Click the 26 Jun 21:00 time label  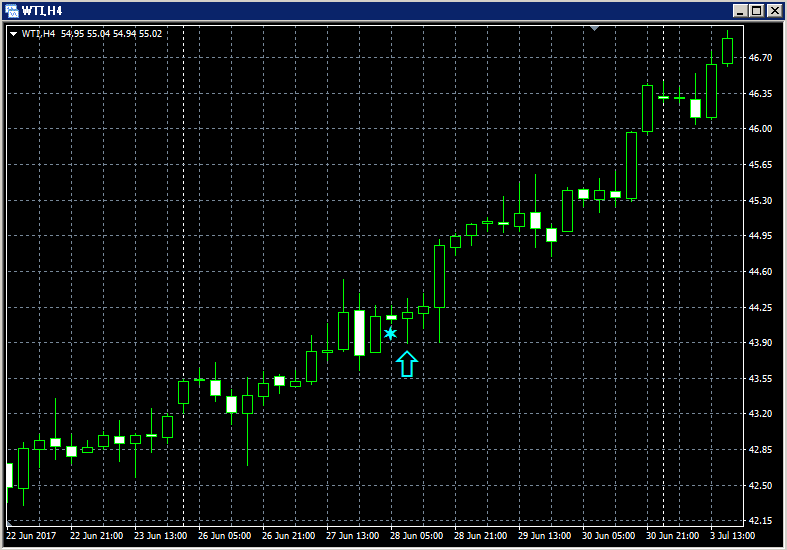point(289,535)
